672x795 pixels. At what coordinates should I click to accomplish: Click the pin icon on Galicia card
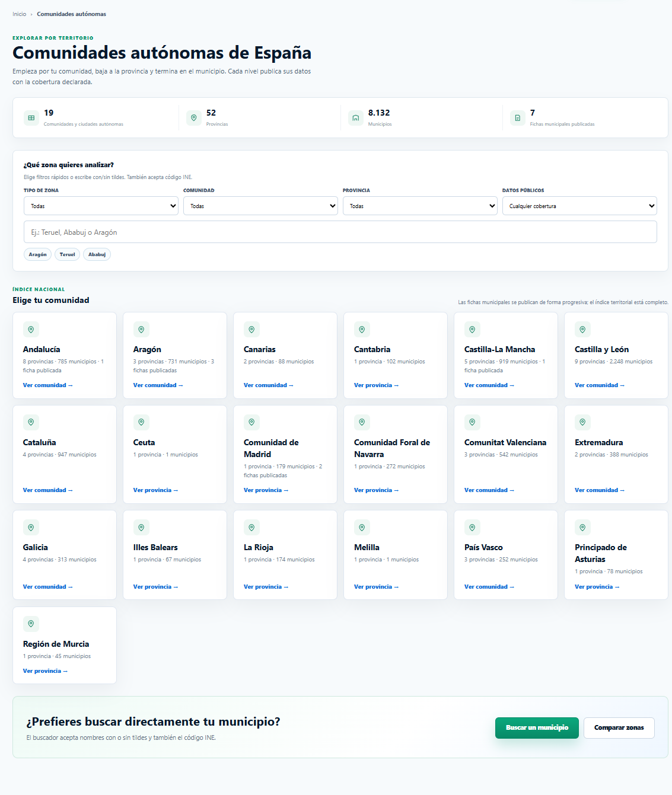[x=31, y=528]
